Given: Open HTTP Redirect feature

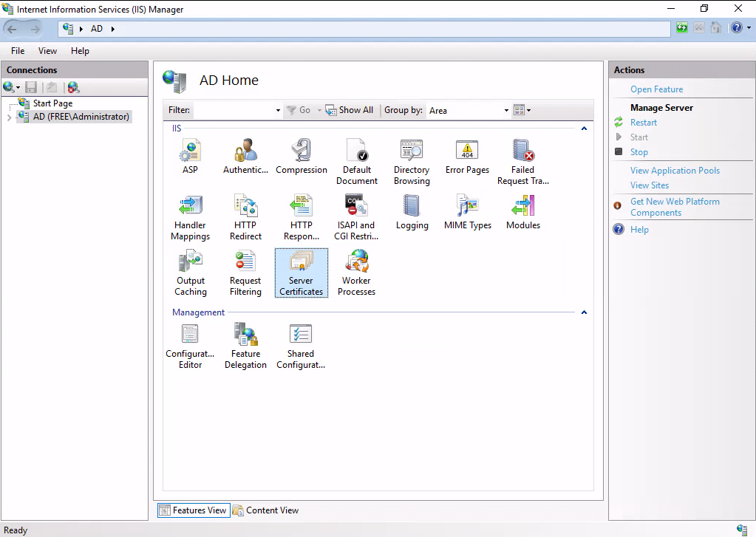Looking at the screenshot, I should click(x=245, y=217).
